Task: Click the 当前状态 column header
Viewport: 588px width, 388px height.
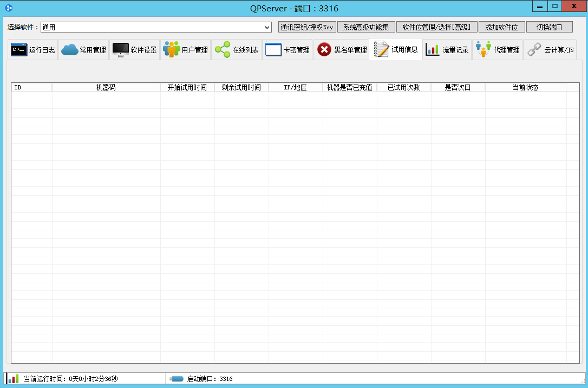Action: point(525,87)
